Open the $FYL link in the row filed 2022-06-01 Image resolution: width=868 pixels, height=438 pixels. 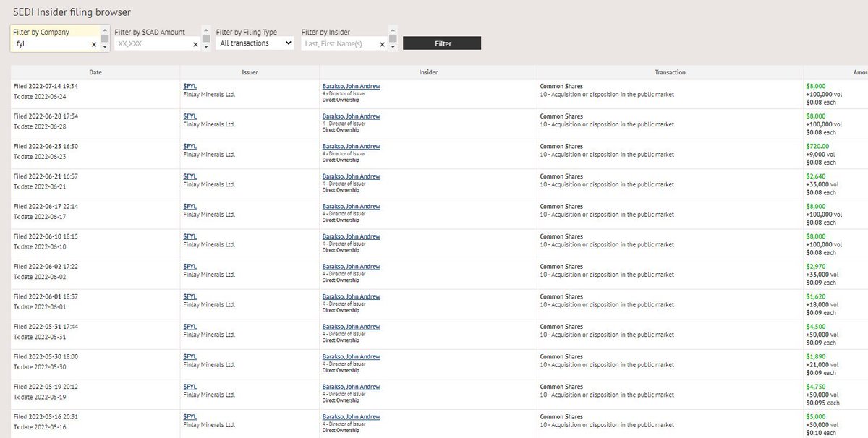pyautogui.click(x=190, y=297)
